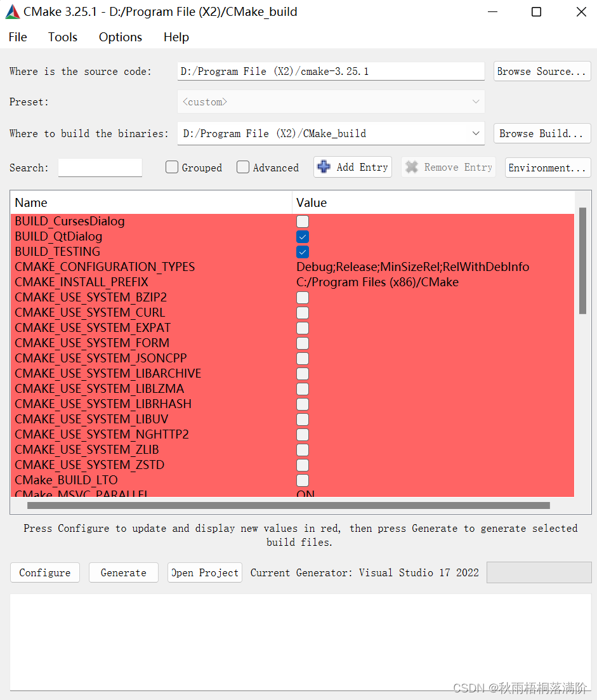
Task: Click the Search input field
Action: pos(100,168)
